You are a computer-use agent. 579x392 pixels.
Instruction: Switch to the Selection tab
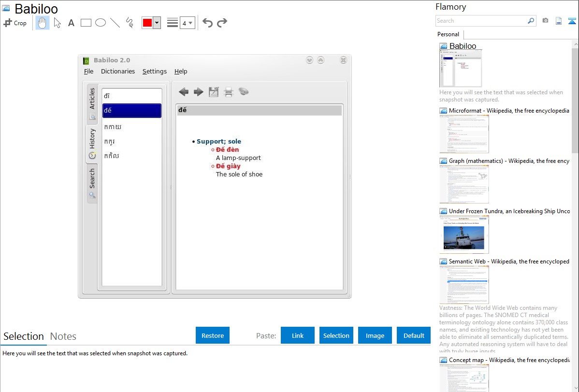24,336
